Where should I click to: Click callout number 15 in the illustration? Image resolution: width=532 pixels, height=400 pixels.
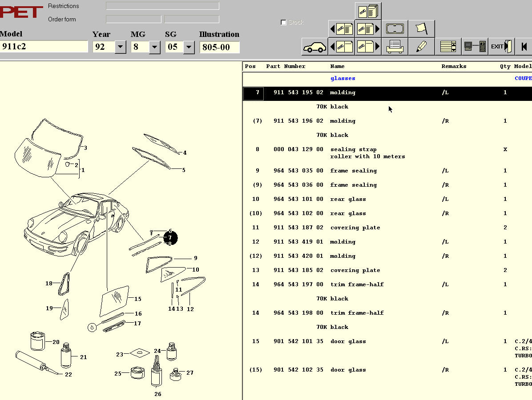tap(138, 299)
